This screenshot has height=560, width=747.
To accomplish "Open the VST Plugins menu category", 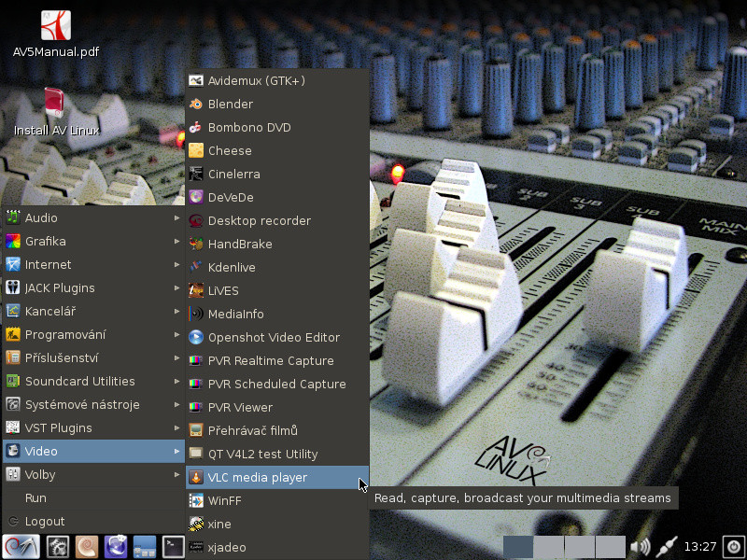I will tap(93, 427).
